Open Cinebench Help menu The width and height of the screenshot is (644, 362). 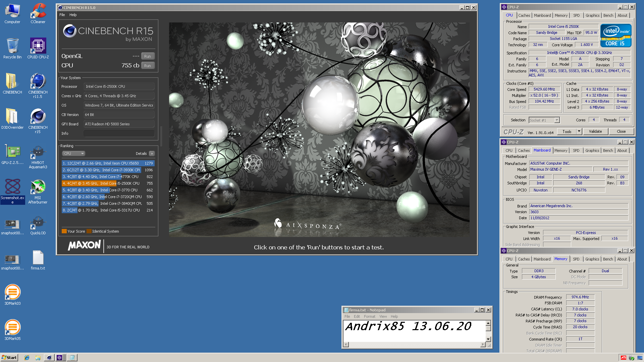click(73, 15)
